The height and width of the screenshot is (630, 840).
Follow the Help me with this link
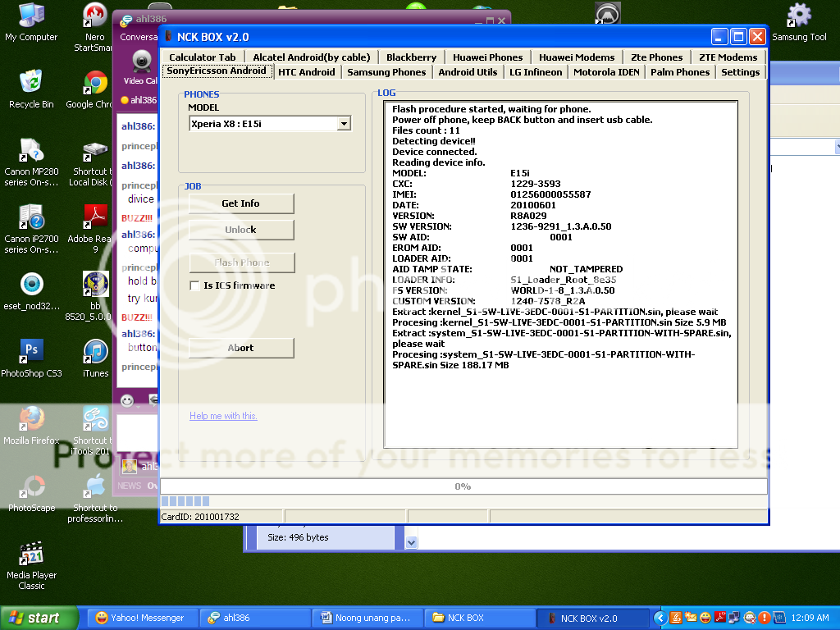223,416
